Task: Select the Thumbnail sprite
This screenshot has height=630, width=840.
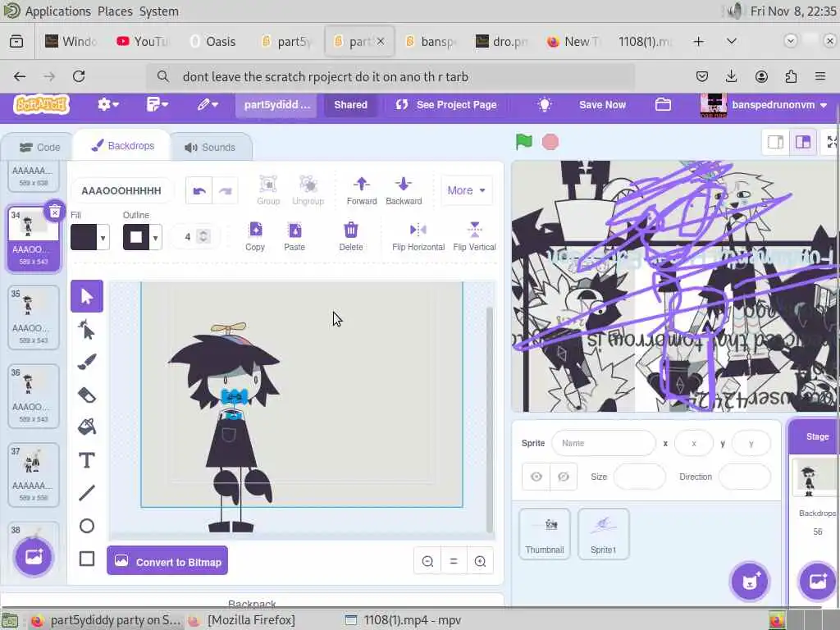Action: [x=545, y=533]
